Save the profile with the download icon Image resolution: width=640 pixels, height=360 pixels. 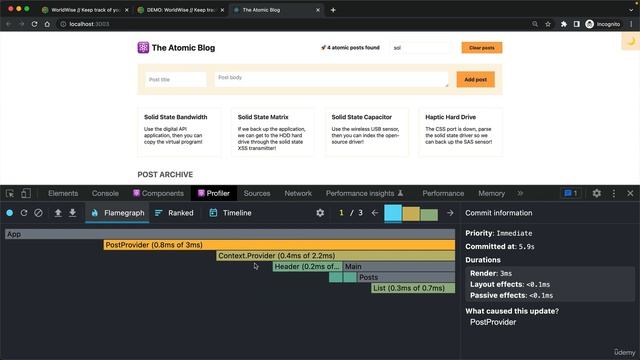72,213
